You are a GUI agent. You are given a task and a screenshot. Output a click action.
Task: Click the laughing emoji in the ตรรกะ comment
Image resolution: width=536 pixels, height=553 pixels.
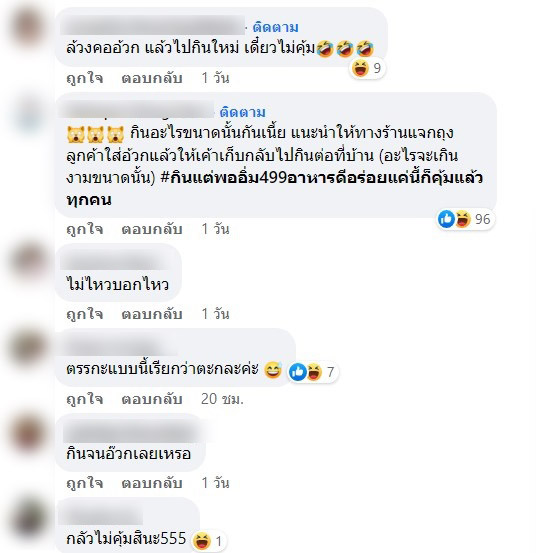coord(273,369)
